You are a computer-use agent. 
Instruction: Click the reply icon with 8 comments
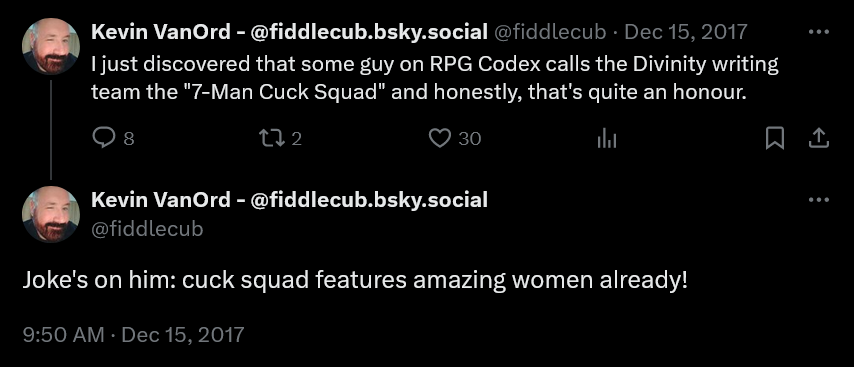coord(103,138)
